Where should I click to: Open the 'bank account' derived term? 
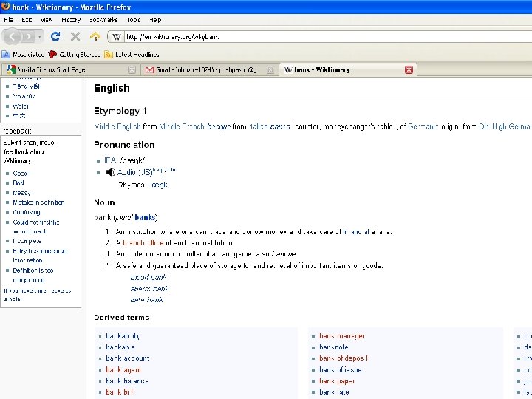[127, 358]
